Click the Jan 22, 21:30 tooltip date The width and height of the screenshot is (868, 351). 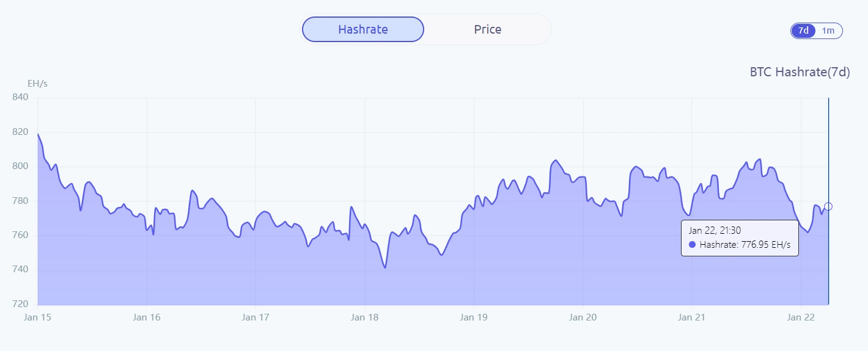coord(715,230)
